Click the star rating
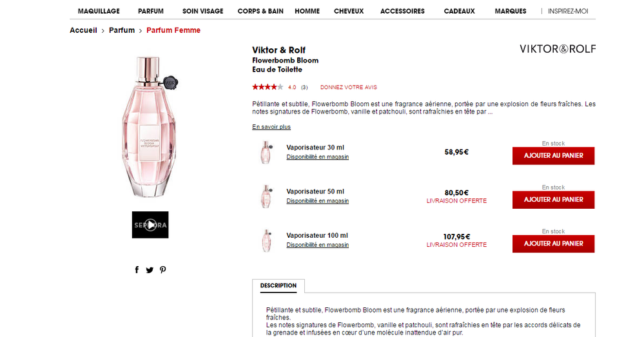This screenshot has height=337, width=644. click(267, 87)
